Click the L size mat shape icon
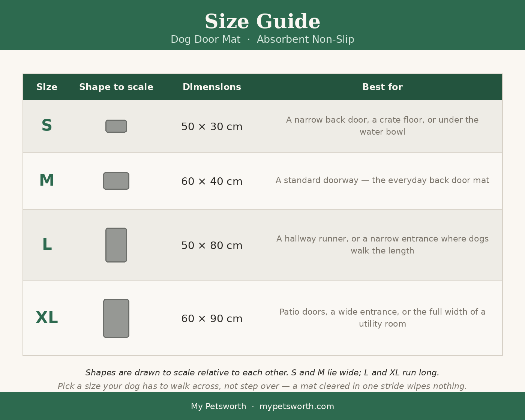525x420 pixels. tap(116, 245)
